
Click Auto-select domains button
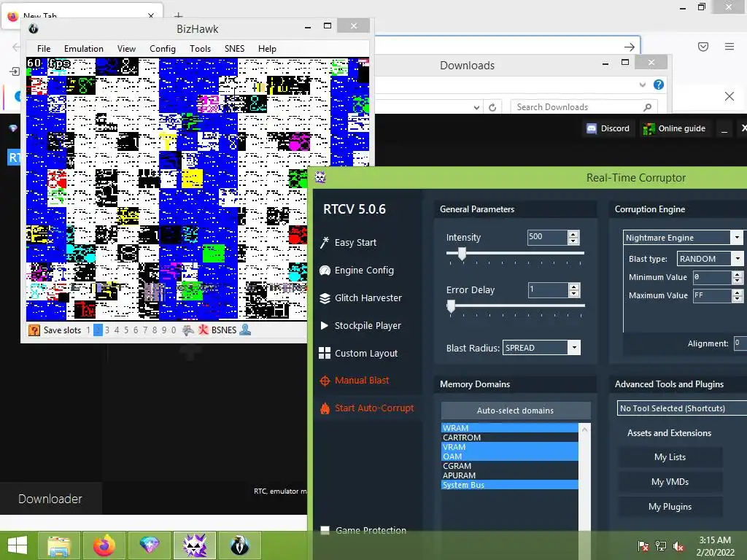pos(516,411)
